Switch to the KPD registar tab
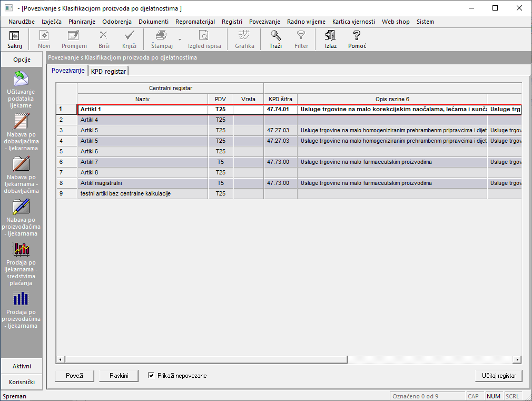The height and width of the screenshot is (401, 532). [x=109, y=71]
